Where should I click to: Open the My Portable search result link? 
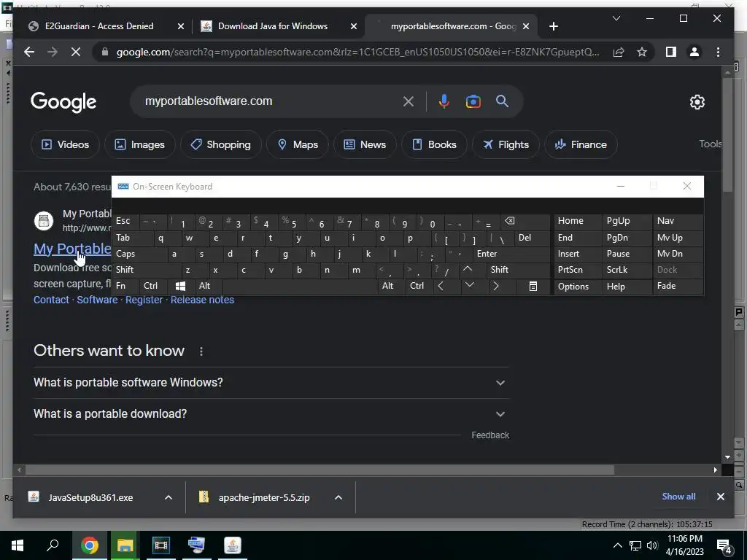(72, 249)
